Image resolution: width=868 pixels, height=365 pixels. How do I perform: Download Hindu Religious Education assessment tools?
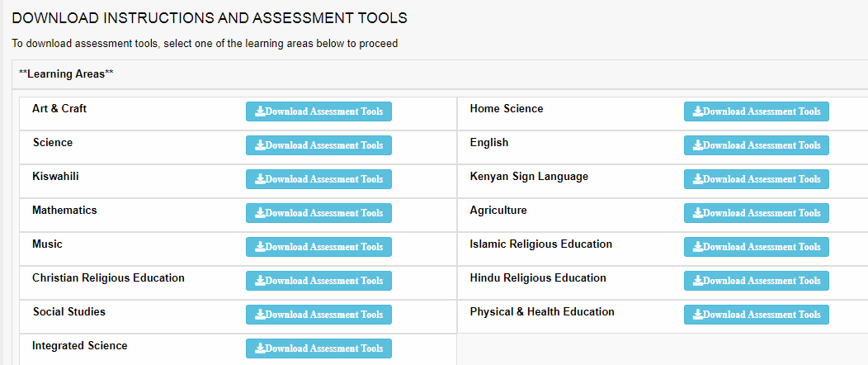pos(756,281)
